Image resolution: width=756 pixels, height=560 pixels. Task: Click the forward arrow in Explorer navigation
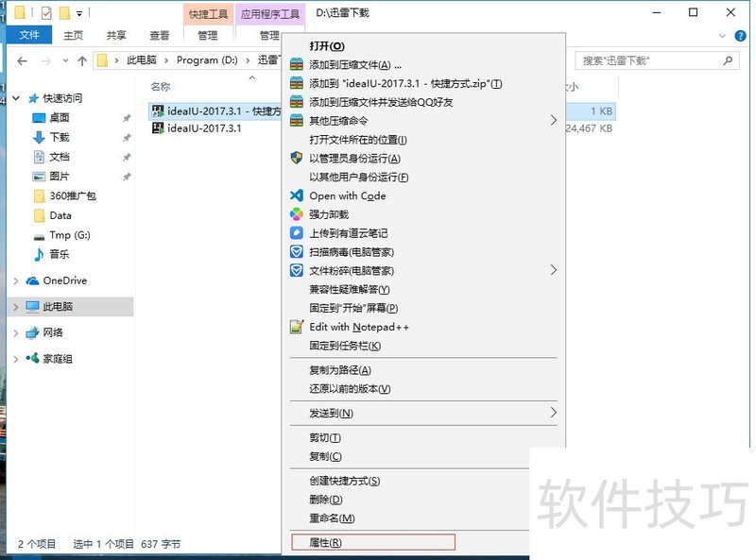coord(46,60)
